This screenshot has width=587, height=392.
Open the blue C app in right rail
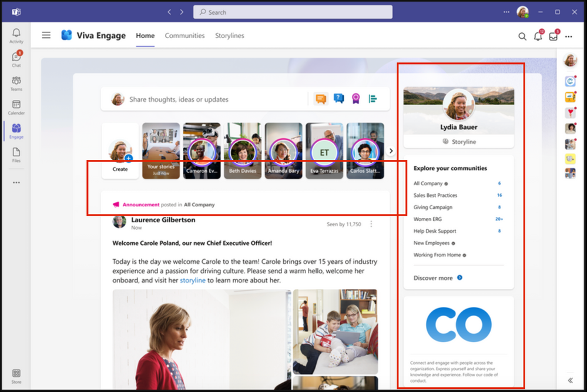[x=570, y=81]
